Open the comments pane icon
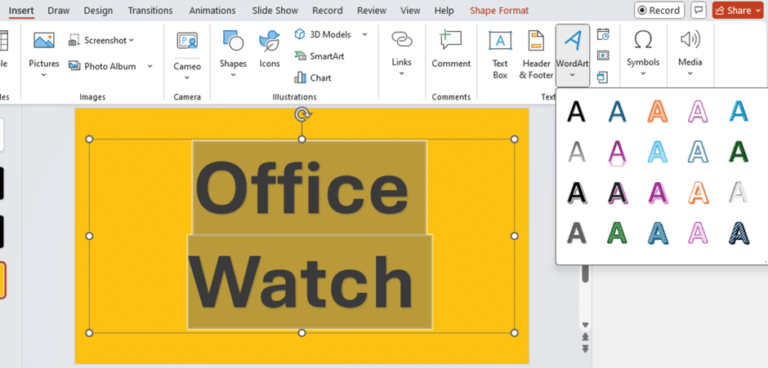This screenshot has height=368, width=768. click(x=698, y=10)
